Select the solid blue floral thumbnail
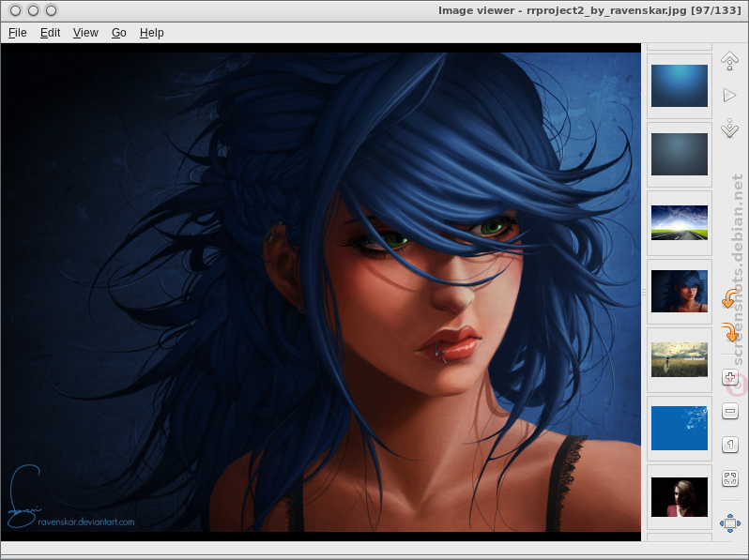This screenshot has width=749, height=560. tap(680, 429)
